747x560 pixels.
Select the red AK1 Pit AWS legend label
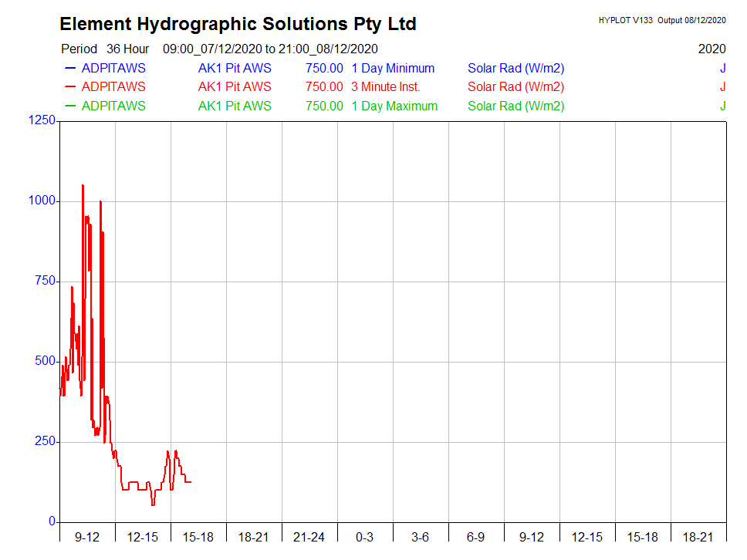click(x=235, y=87)
